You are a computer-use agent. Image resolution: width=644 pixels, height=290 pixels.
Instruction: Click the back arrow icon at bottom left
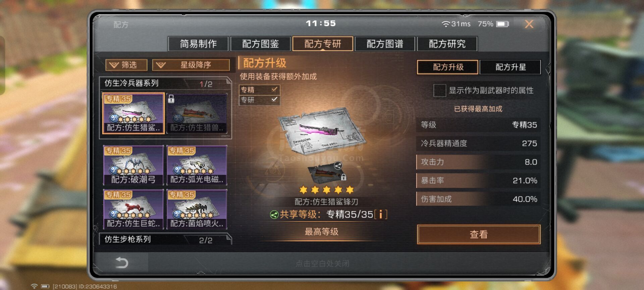click(122, 262)
